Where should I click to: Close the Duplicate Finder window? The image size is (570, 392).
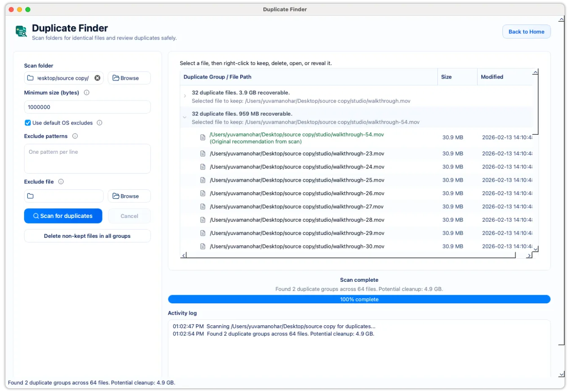[11, 9]
